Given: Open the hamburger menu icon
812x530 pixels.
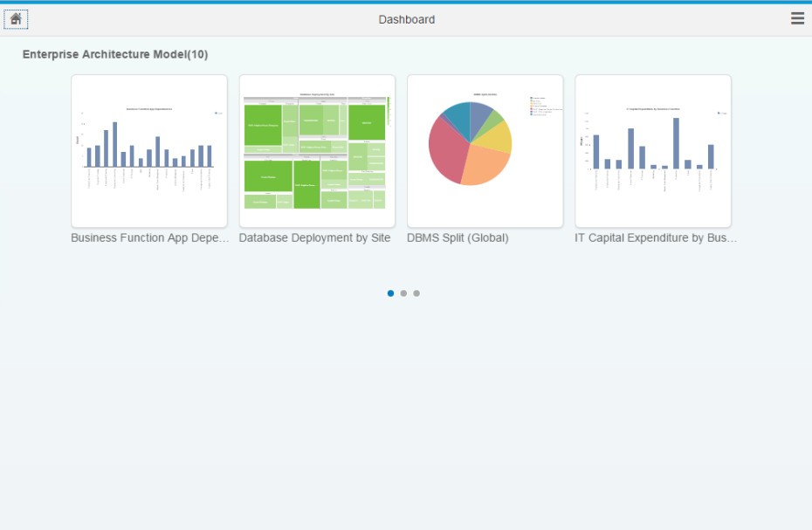Looking at the screenshot, I should click(796, 17).
